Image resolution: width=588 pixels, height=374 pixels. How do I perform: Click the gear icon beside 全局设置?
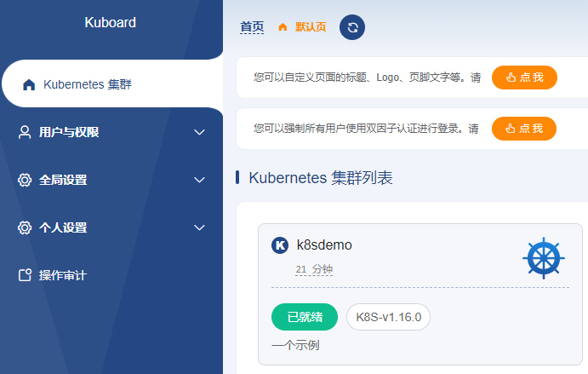point(25,180)
